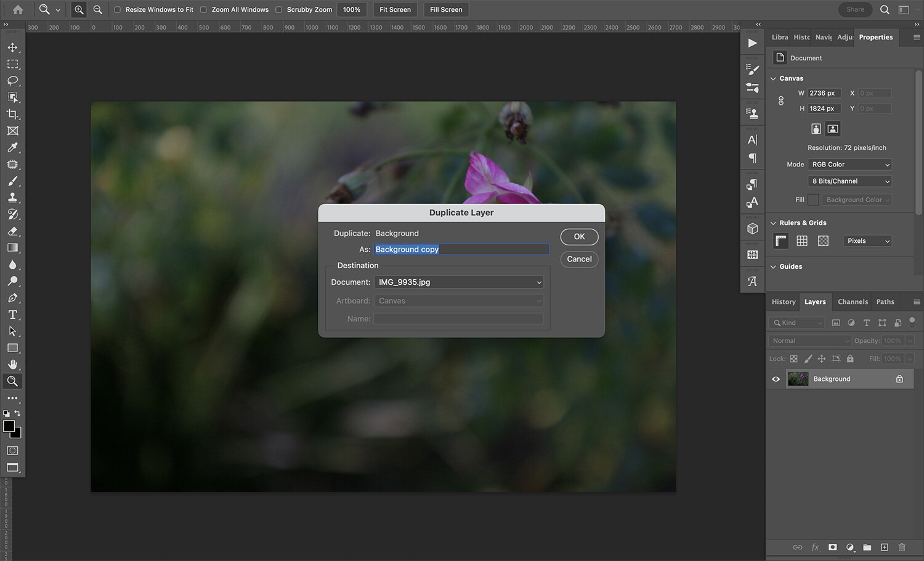Select the Type tool
Image resolution: width=924 pixels, height=561 pixels.
13,314
